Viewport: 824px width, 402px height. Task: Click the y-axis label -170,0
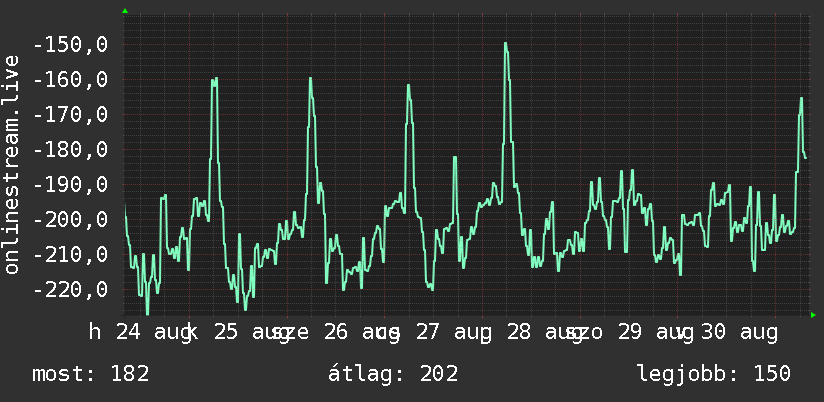(70, 115)
